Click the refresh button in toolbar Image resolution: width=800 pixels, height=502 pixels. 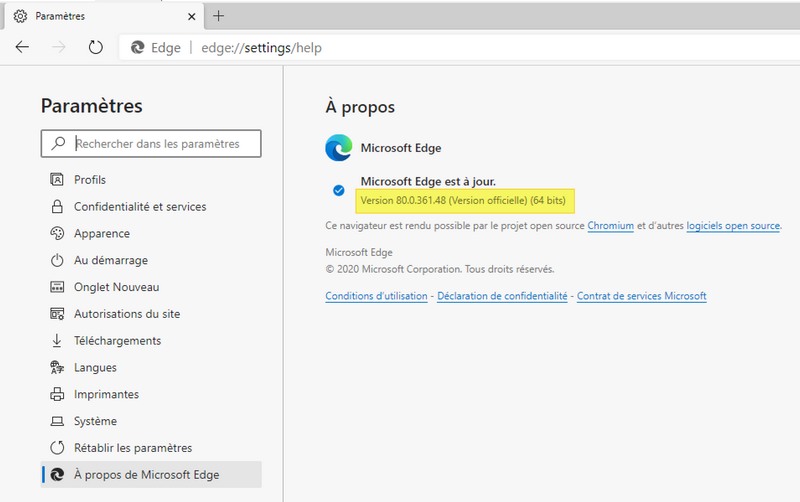coord(96,47)
